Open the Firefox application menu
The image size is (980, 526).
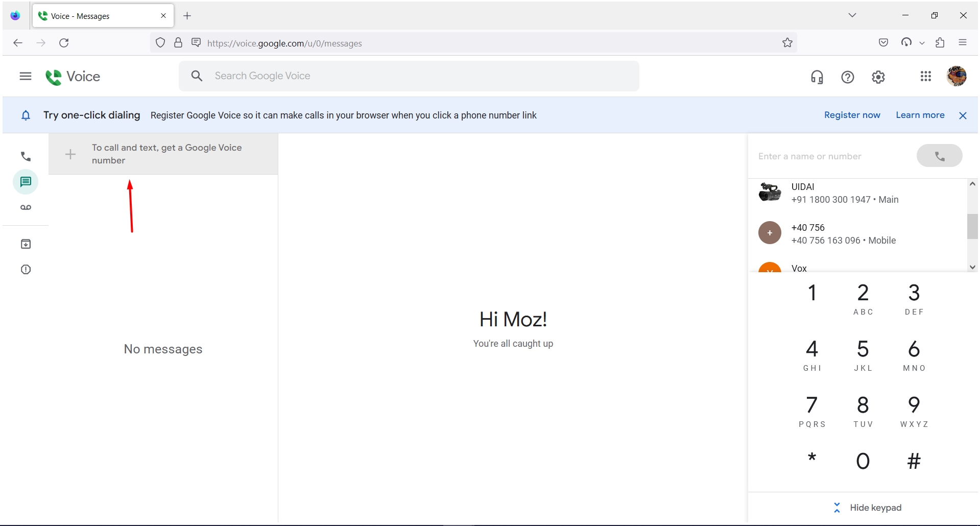point(963,43)
